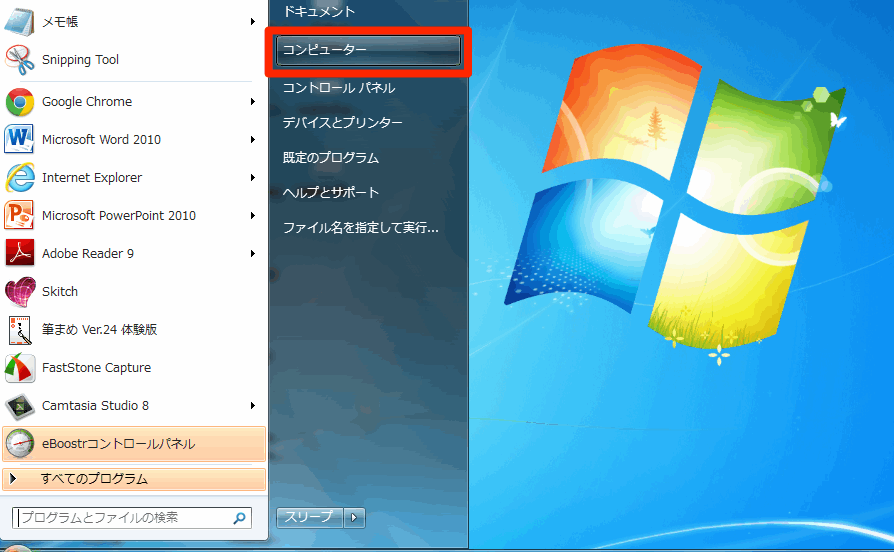The image size is (894, 552).
Task: Launch the Microsoft PowerPoint 2010 icon
Action: point(19,216)
